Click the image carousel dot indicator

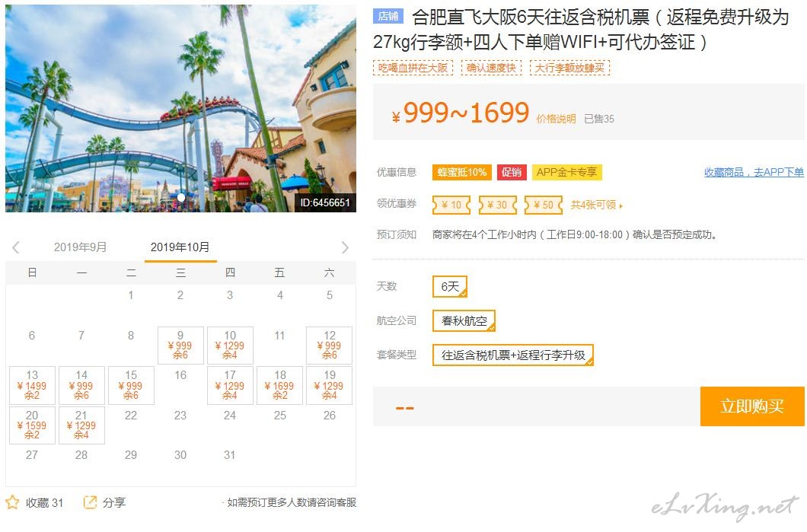pyautogui.click(x=181, y=198)
